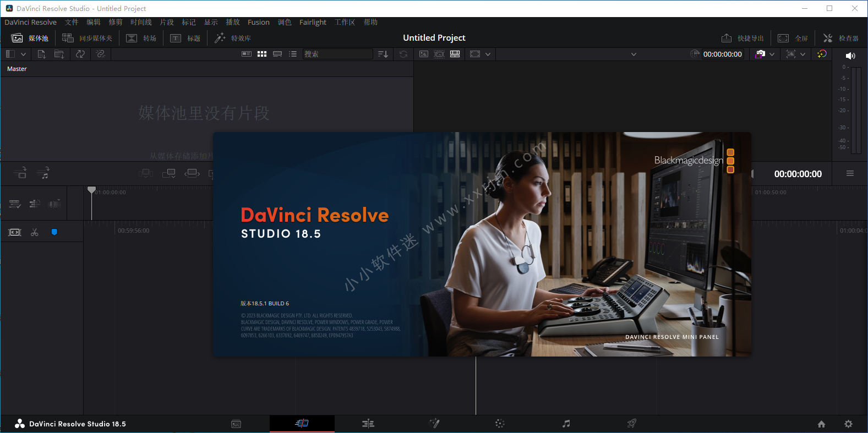
Task: Open the viewer safe area dropdown arrow
Action: click(488, 54)
